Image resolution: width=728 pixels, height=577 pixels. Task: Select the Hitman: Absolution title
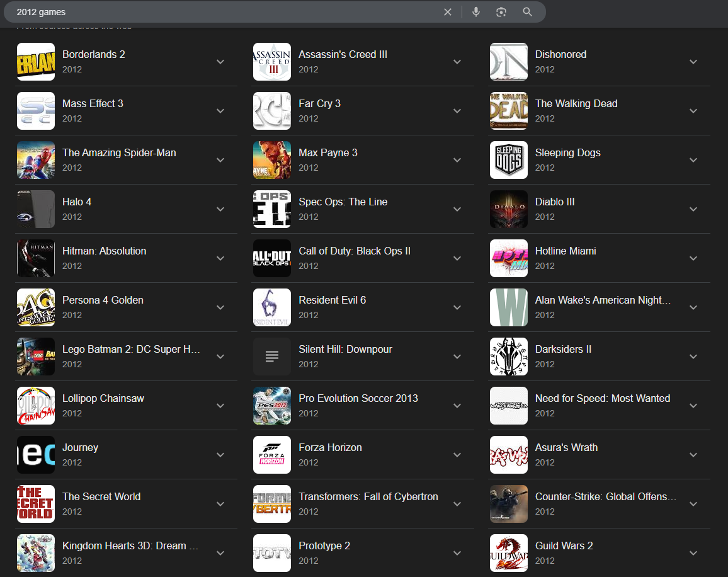104,251
